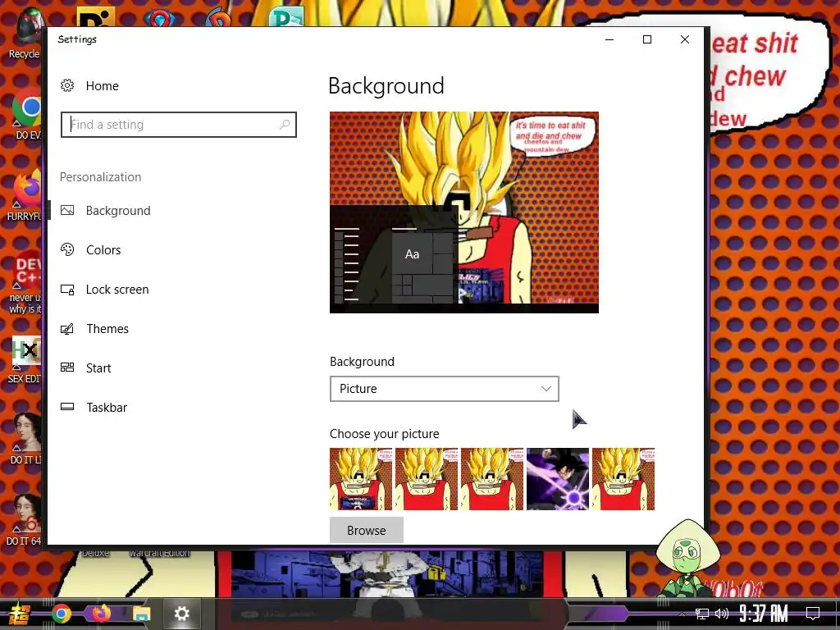Screen dimensions: 840x630
Task: Click the chevron arrow on the Picture combo box
Action: [x=546, y=389]
